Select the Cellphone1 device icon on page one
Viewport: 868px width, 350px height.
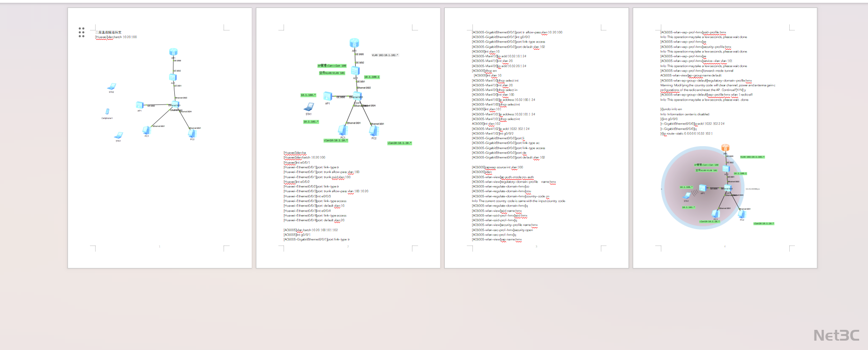point(107,112)
